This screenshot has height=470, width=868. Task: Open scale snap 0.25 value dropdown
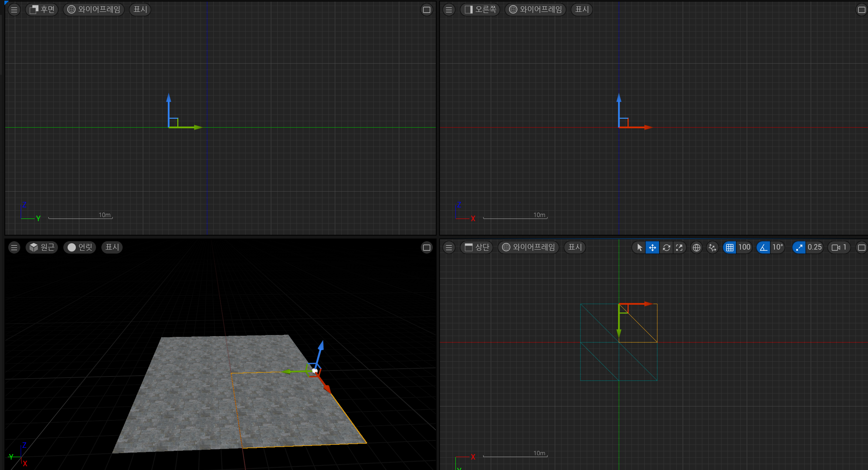(x=814, y=247)
